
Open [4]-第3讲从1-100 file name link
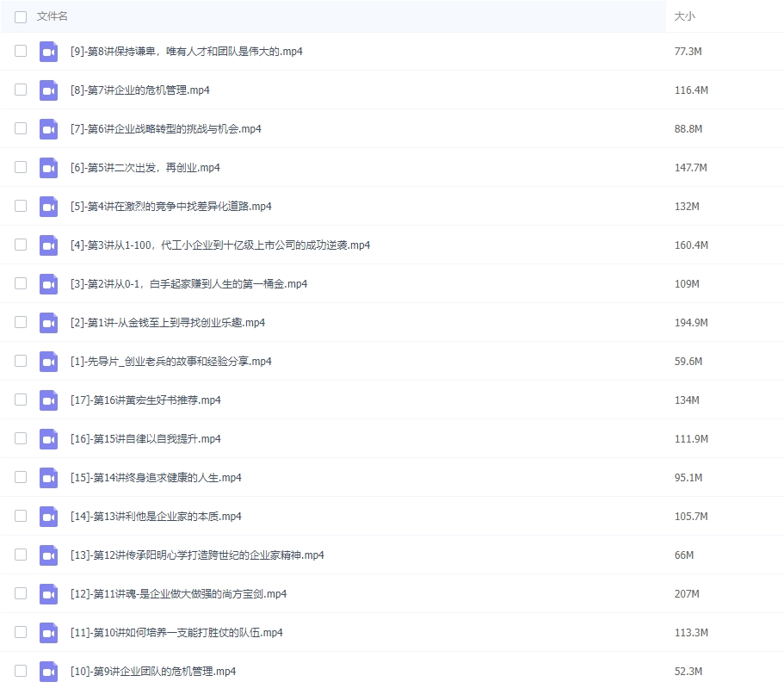[x=219, y=245]
